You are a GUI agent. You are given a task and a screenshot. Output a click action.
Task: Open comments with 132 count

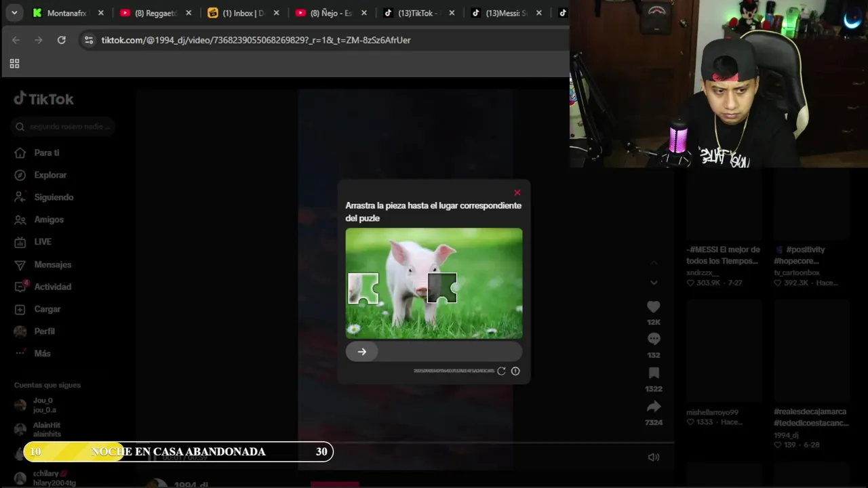654,339
